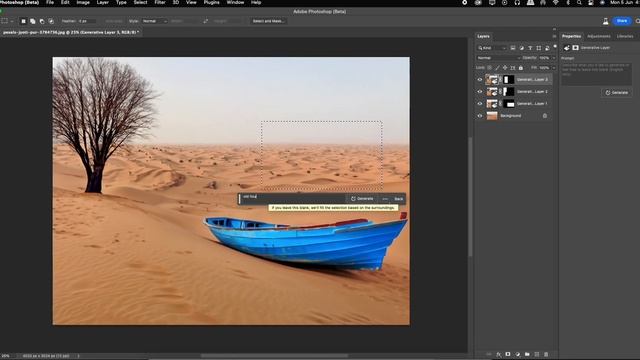The height and width of the screenshot is (360, 640).
Task: Filter layers by smart object icon
Action: tap(547, 48)
